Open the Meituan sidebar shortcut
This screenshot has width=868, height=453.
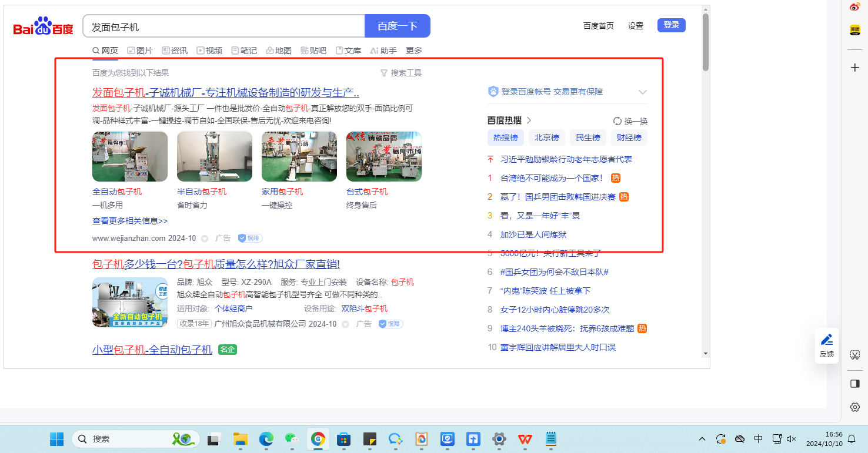[855, 30]
